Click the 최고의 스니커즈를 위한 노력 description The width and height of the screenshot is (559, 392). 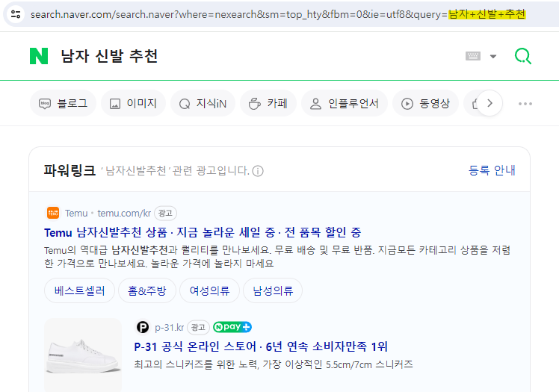tap(273, 364)
